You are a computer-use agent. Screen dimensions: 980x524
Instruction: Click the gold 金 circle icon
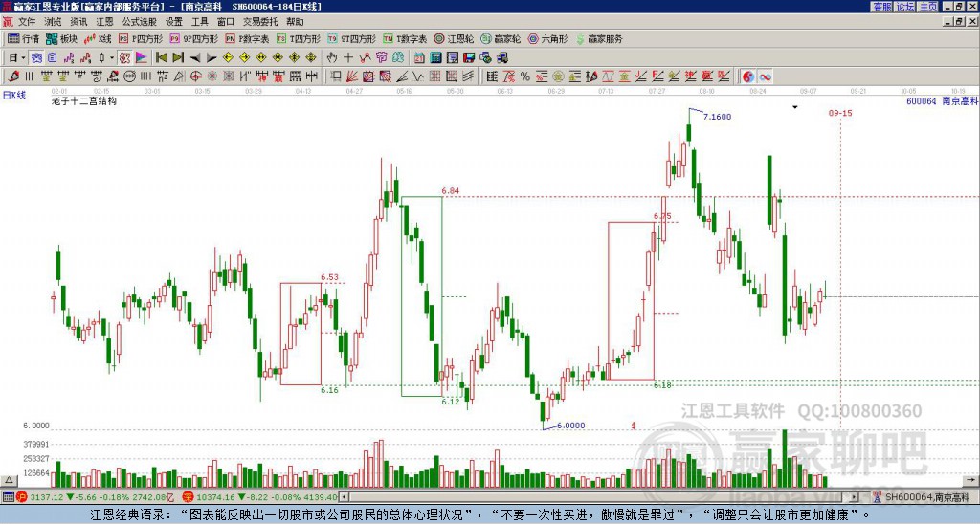(558, 76)
